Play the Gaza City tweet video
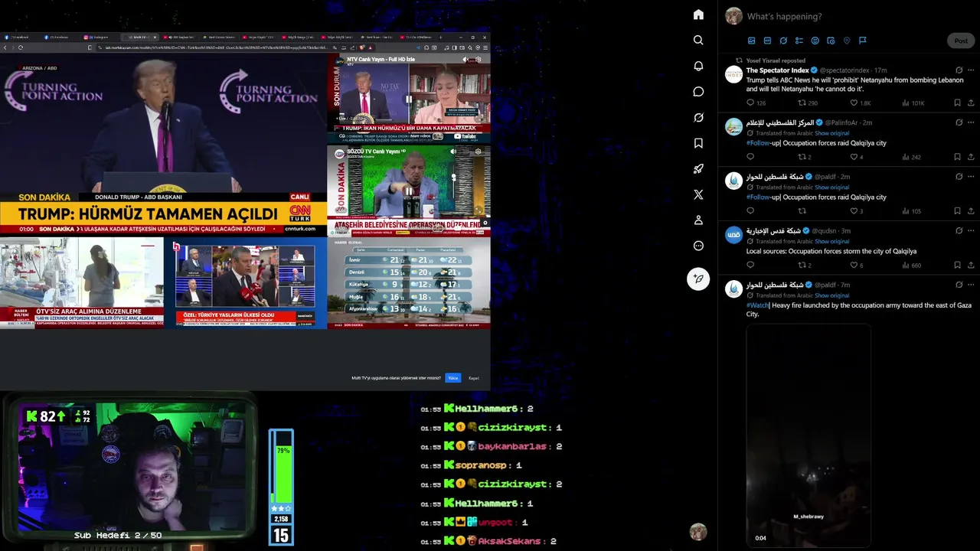 pos(808,435)
